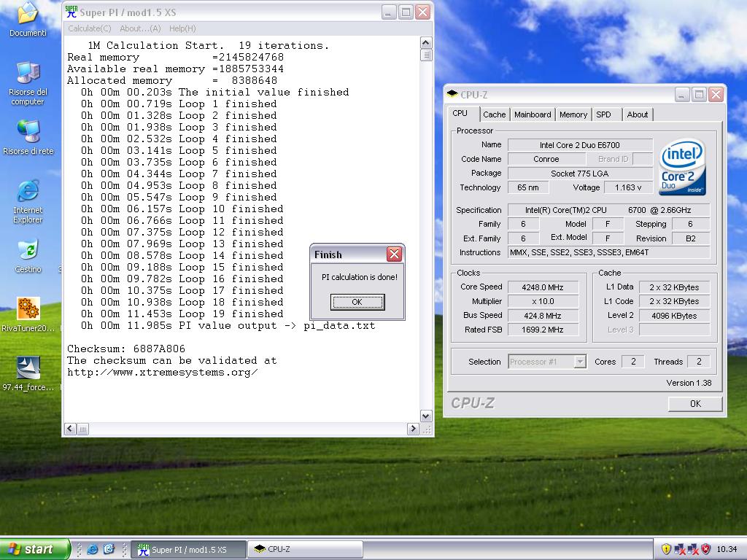The height and width of the screenshot is (560, 747).
Task: Minimize the CPU-Z window
Action: (682, 94)
